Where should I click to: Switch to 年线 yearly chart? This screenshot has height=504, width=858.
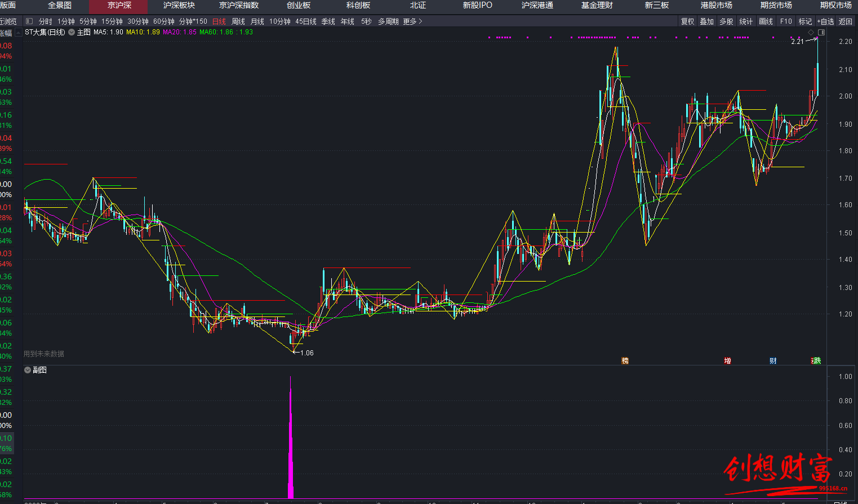tap(348, 21)
